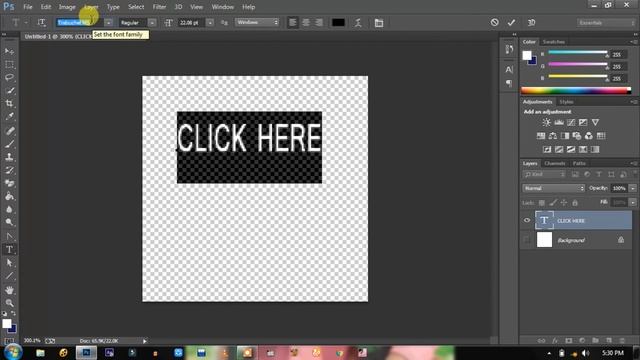The image size is (640, 360).
Task: Toggle lock position
Action: pos(564,202)
